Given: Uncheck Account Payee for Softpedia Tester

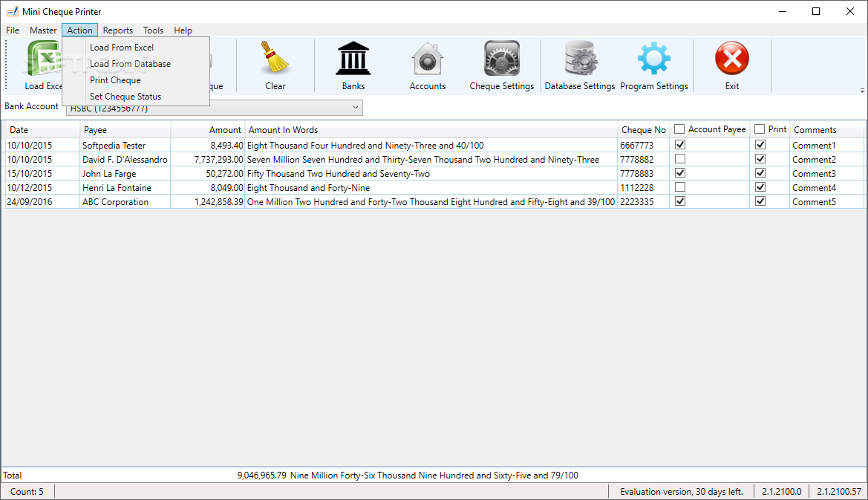Looking at the screenshot, I should tap(680, 145).
